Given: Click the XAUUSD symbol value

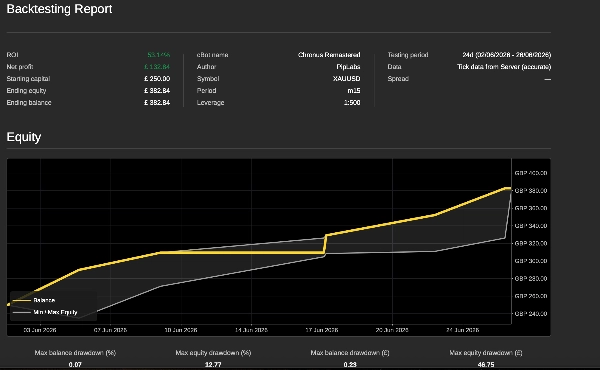Looking at the screenshot, I should (x=347, y=78).
